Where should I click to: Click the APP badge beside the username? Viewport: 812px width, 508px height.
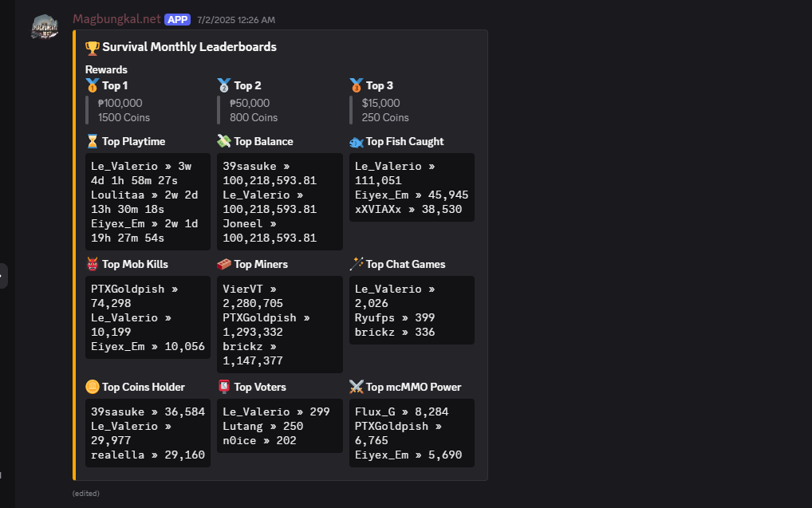pos(177,19)
